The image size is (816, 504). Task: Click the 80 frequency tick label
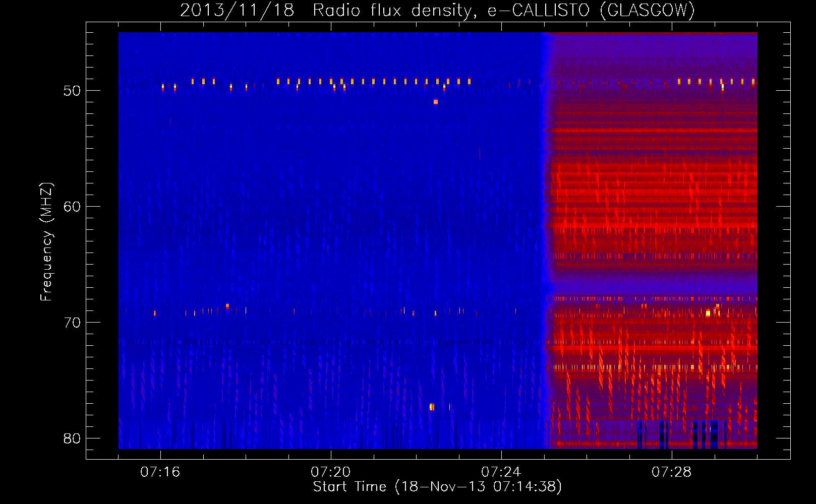click(72, 438)
